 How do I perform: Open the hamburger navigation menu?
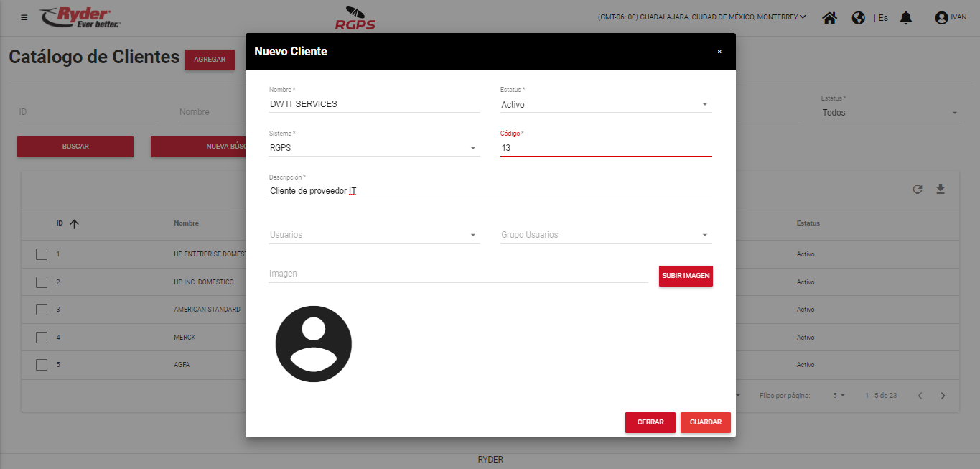point(24,17)
